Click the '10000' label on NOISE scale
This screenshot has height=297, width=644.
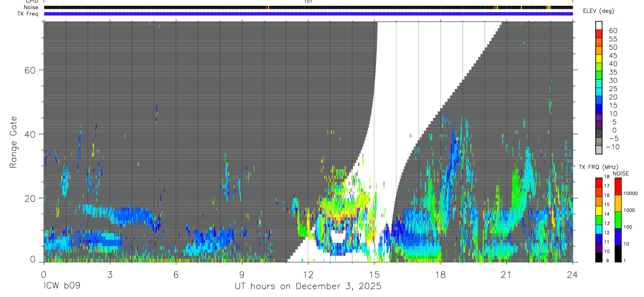point(630,194)
